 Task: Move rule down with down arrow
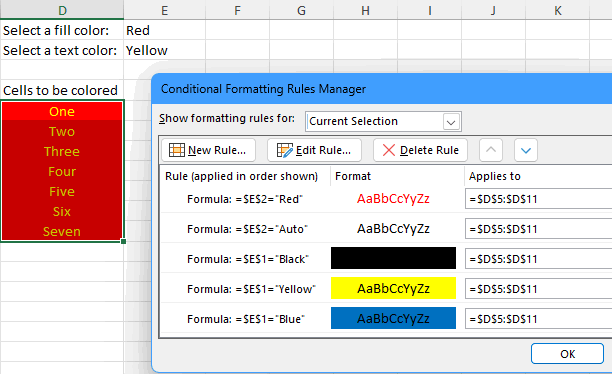pyautogui.click(x=526, y=150)
